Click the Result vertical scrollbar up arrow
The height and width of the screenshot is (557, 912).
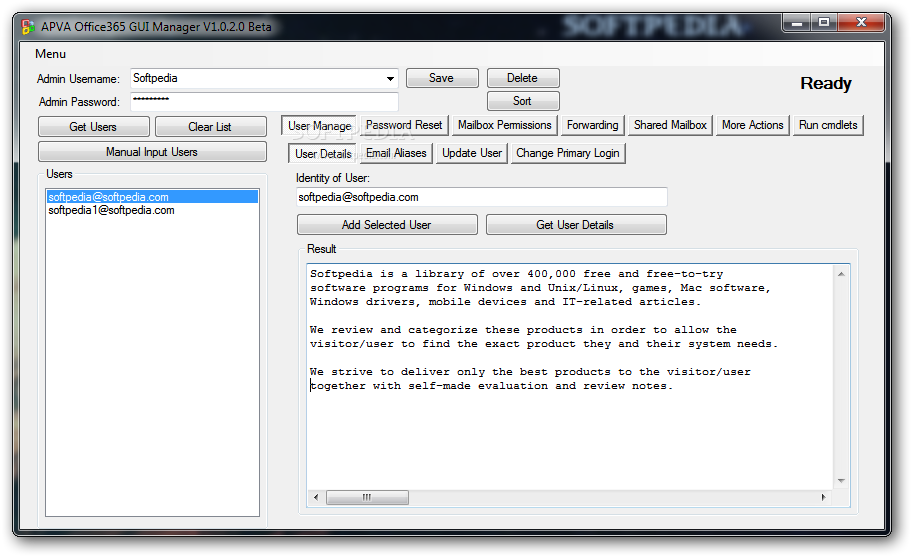[841, 274]
